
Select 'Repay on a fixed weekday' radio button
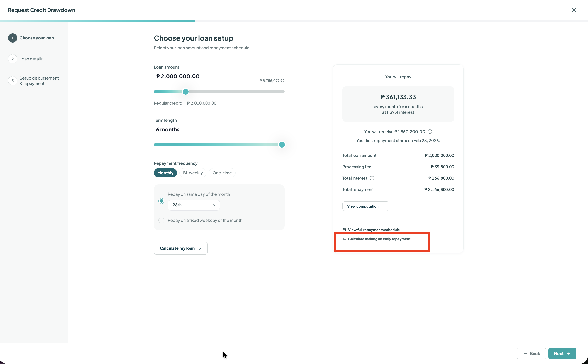tap(161, 221)
